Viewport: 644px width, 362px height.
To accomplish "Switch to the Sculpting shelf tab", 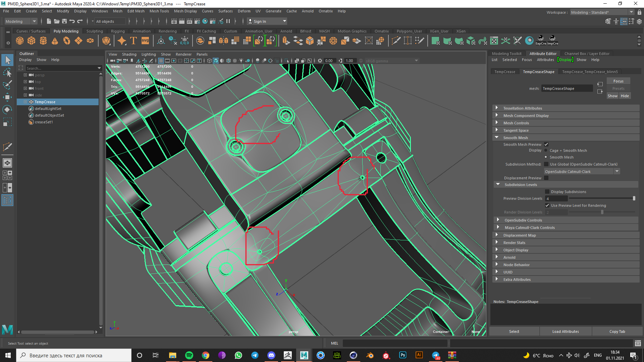I will [x=95, y=31].
